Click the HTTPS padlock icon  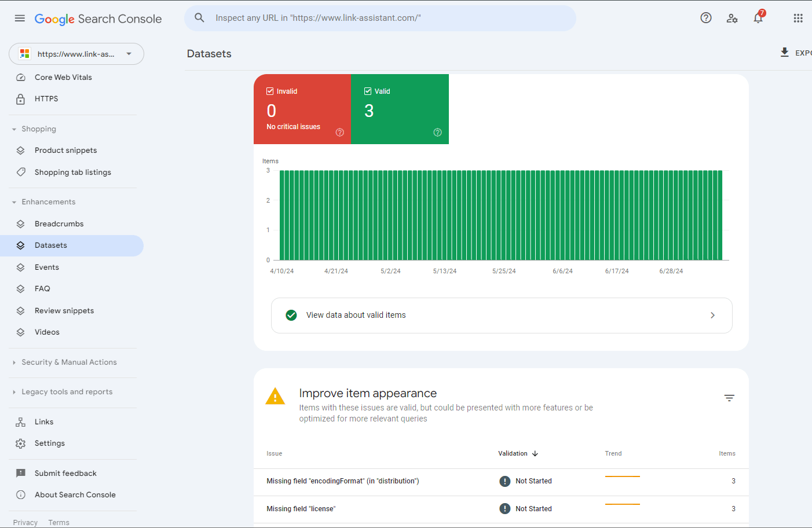click(x=21, y=99)
